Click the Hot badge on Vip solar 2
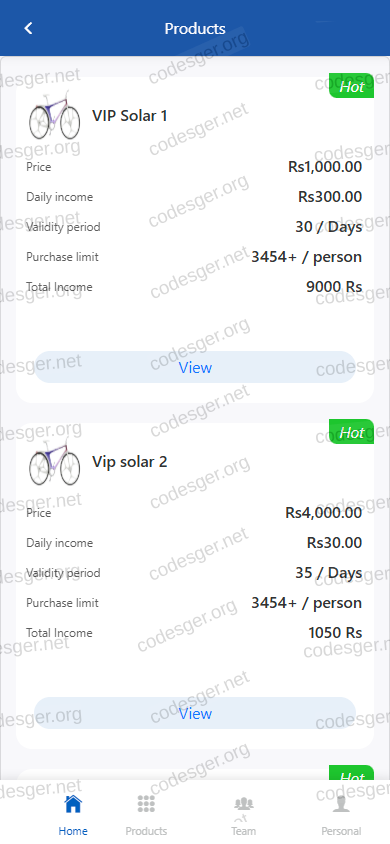The image size is (390, 844). click(x=351, y=432)
